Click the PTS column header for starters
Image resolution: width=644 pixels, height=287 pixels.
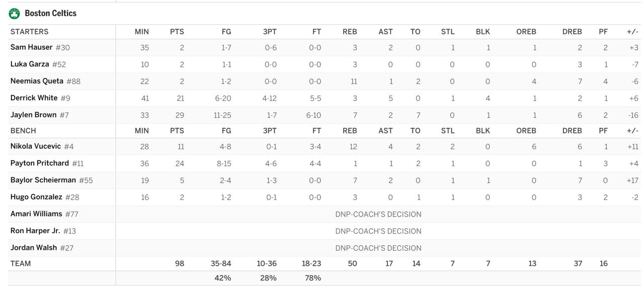tap(177, 32)
